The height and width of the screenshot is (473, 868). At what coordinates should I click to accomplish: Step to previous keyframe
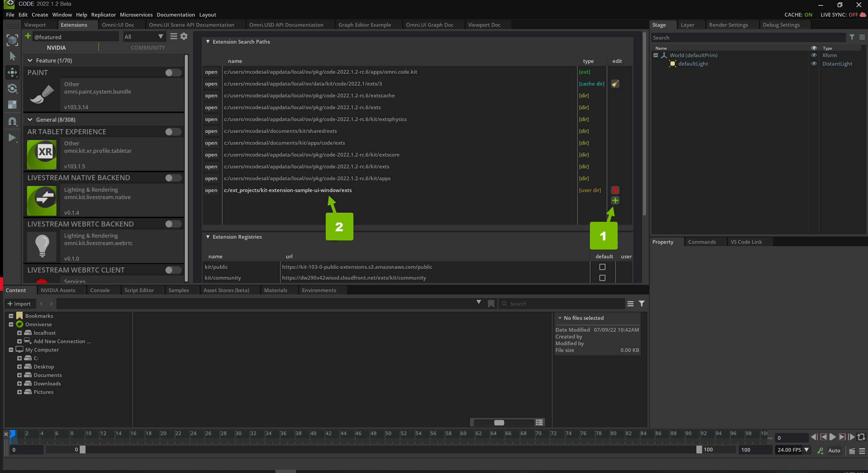click(x=823, y=437)
